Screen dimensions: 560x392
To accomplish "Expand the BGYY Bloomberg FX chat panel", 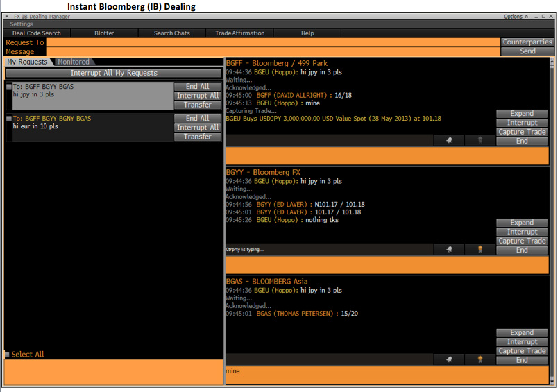I will (x=522, y=223).
